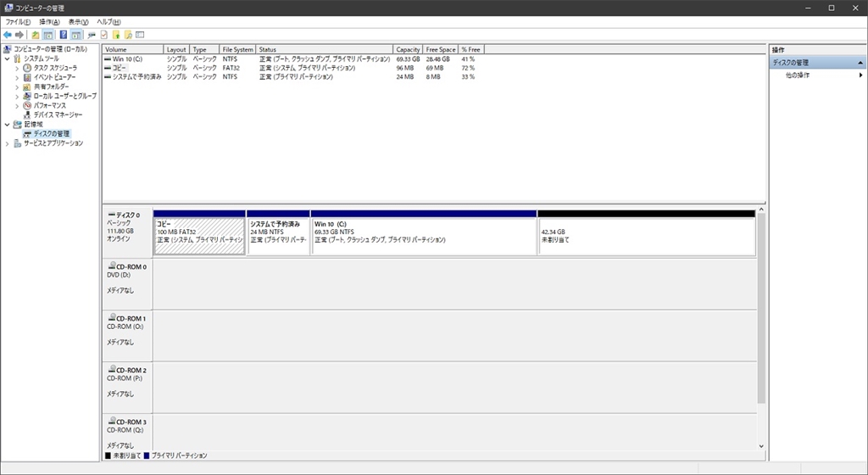Click the 記憶域 storage icon
The height and width of the screenshot is (475, 868).
(18, 124)
